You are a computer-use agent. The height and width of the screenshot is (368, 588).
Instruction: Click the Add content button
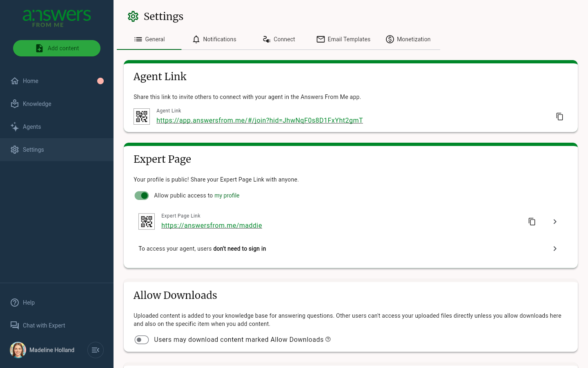(x=57, y=48)
